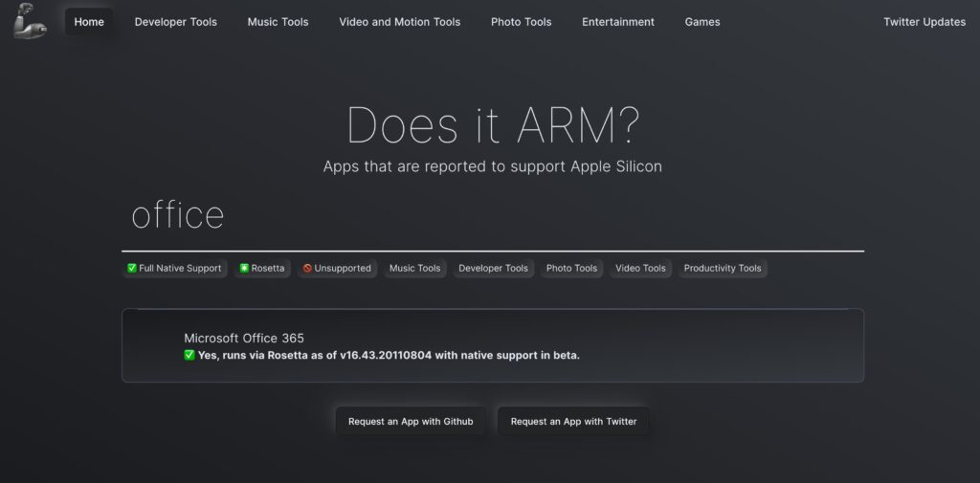Toggle the Full Native Support filter

174,268
